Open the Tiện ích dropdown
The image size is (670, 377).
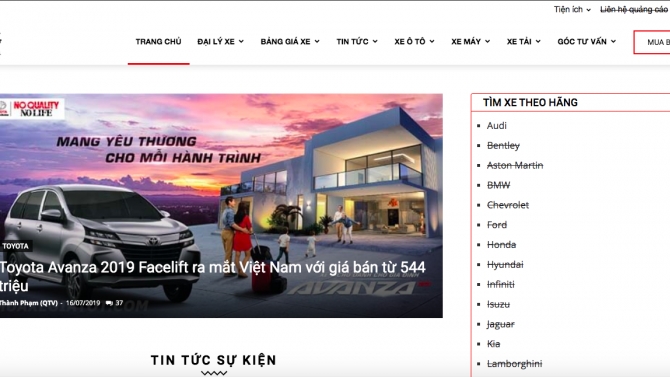pyautogui.click(x=572, y=9)
